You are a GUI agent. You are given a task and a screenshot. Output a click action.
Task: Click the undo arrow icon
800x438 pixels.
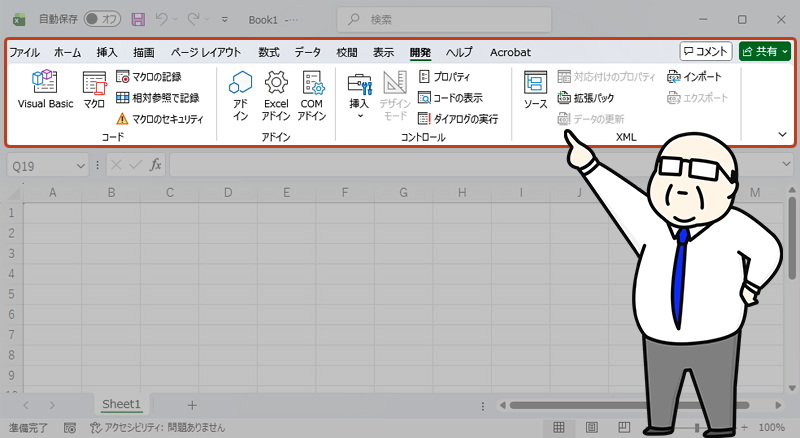click(x=162, y=19)
